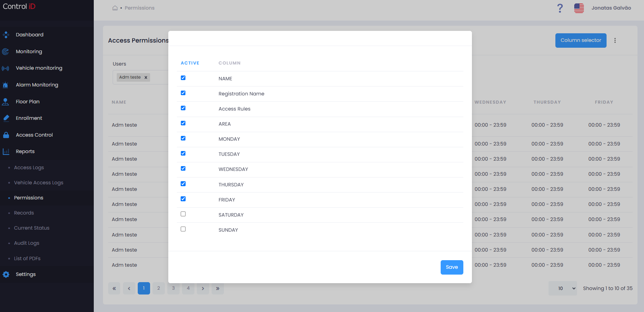Uncheck the WEDNESDAY column checkbox
Image resolution: width=644 pixels, height=312 pixels.
click(183, 169)
